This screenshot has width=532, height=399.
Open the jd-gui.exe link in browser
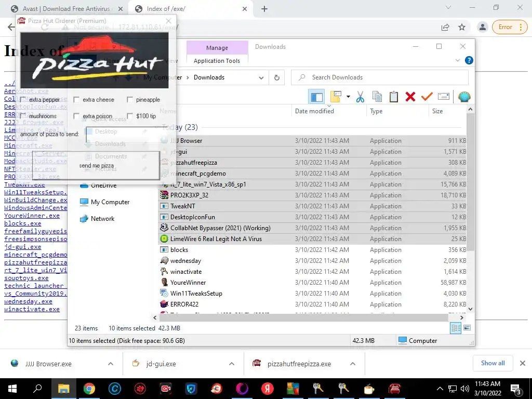point(22,247)
